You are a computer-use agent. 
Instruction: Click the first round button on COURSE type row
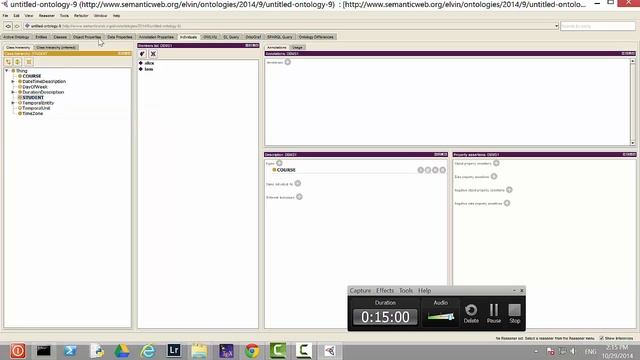tap(421, 170)
